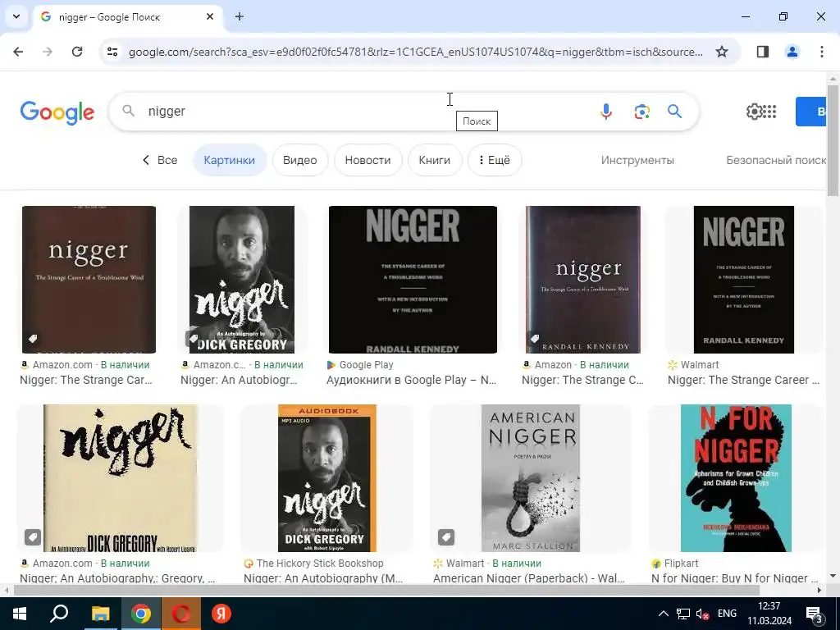Open Google Lens image search

[641, 112]
